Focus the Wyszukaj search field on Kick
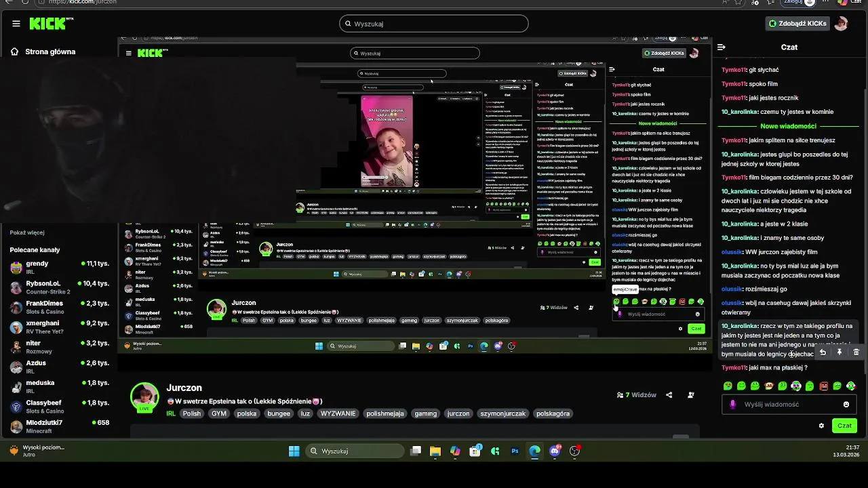This screenshot has width=868, height=488. [x=434, y=24]
